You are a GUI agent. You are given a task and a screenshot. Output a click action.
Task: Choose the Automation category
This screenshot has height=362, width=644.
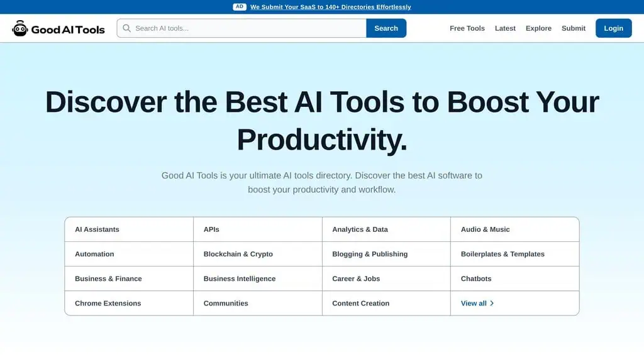click(x=129, y=254)
